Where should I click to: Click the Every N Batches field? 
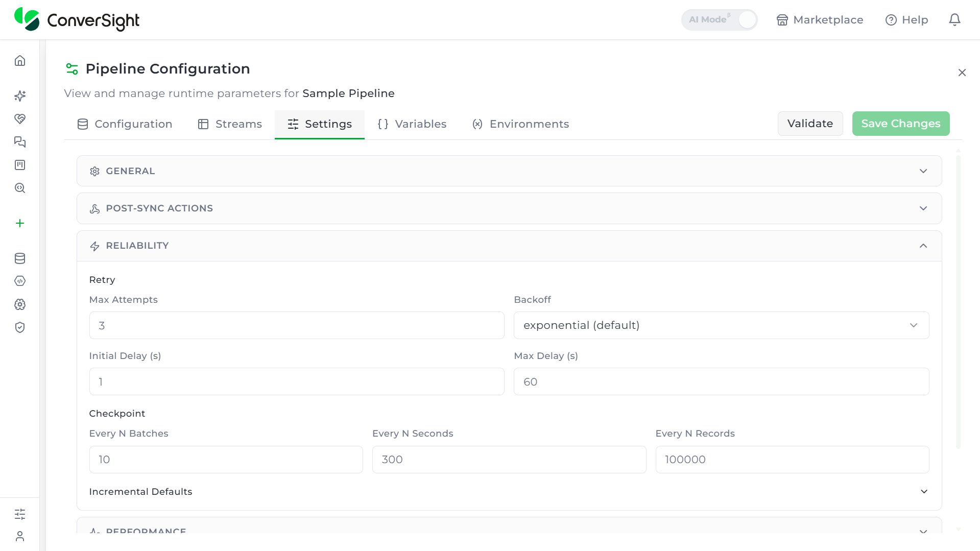tap(226, 460)
